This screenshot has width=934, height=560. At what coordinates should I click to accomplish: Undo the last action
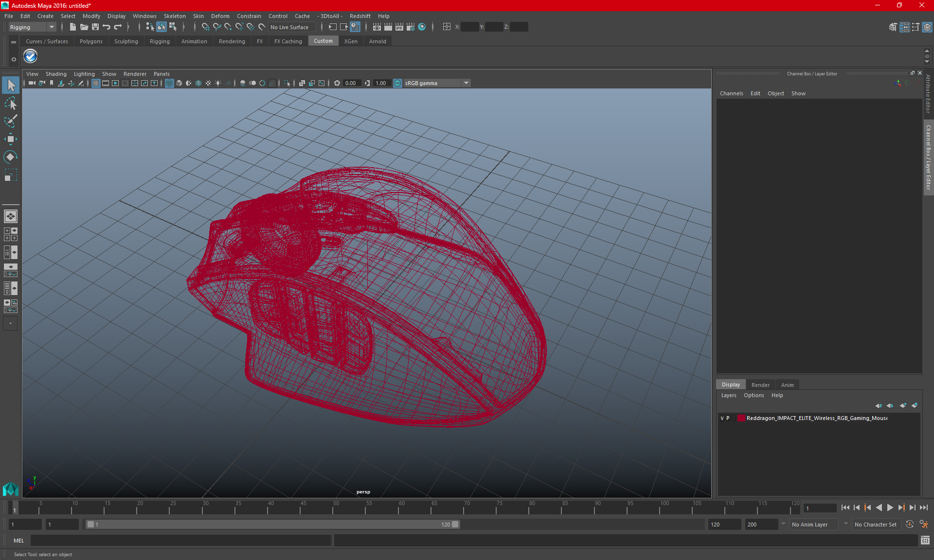(107, 27)
